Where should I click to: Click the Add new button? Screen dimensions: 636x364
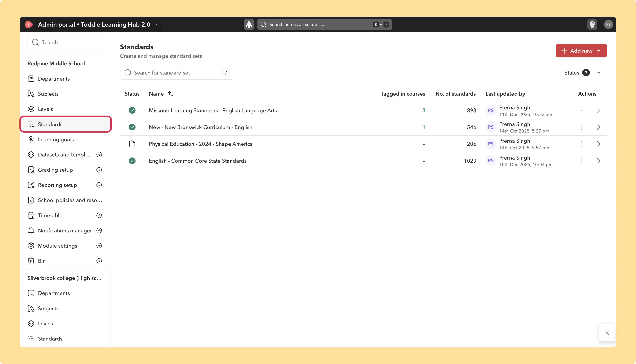[581, 51]
